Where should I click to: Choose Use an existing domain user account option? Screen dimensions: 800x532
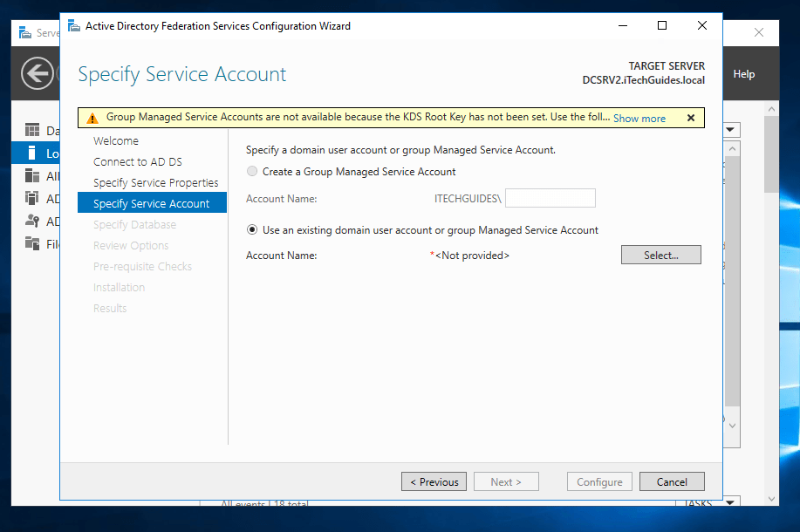click(252, 230)
